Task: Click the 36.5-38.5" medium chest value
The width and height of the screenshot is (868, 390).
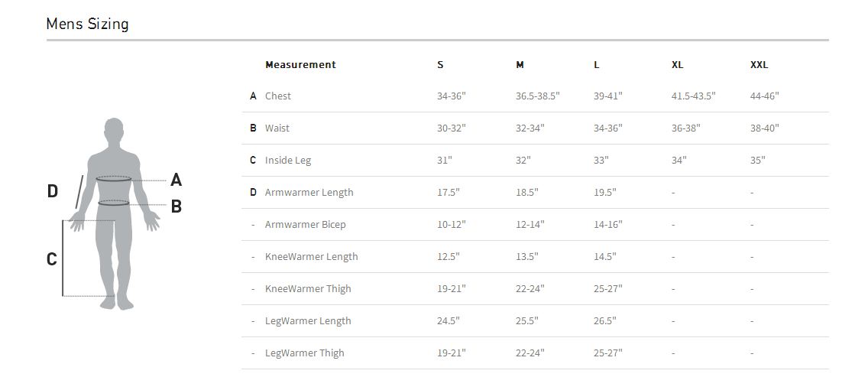Action: coord(537,96)
